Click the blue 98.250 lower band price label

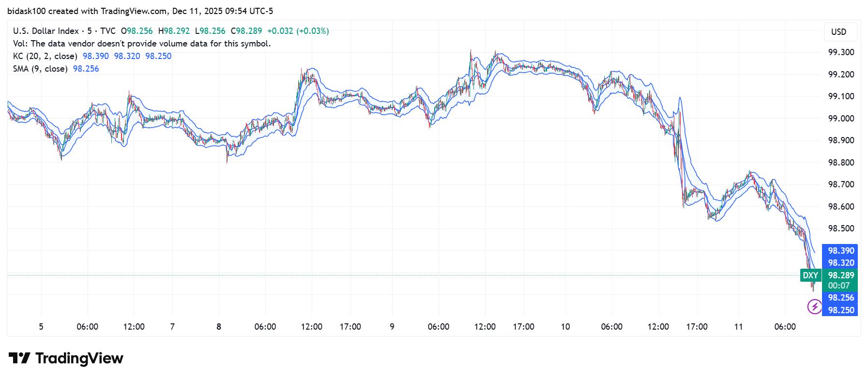coord(841,310)
